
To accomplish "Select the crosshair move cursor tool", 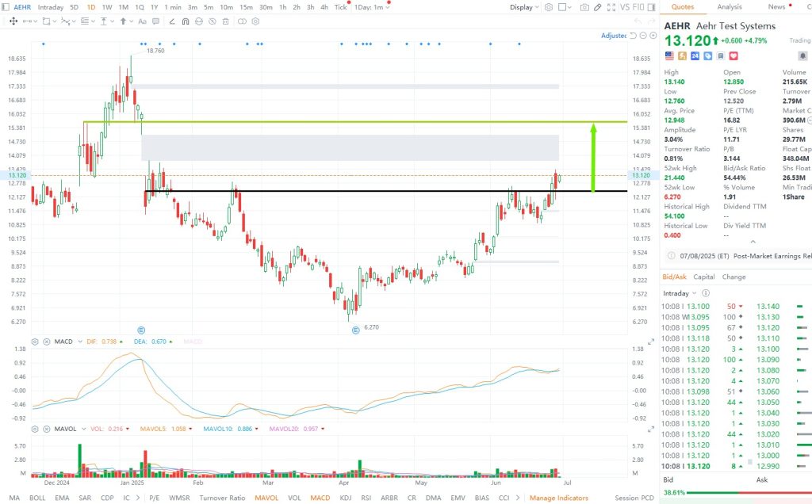I will point(13,21).
